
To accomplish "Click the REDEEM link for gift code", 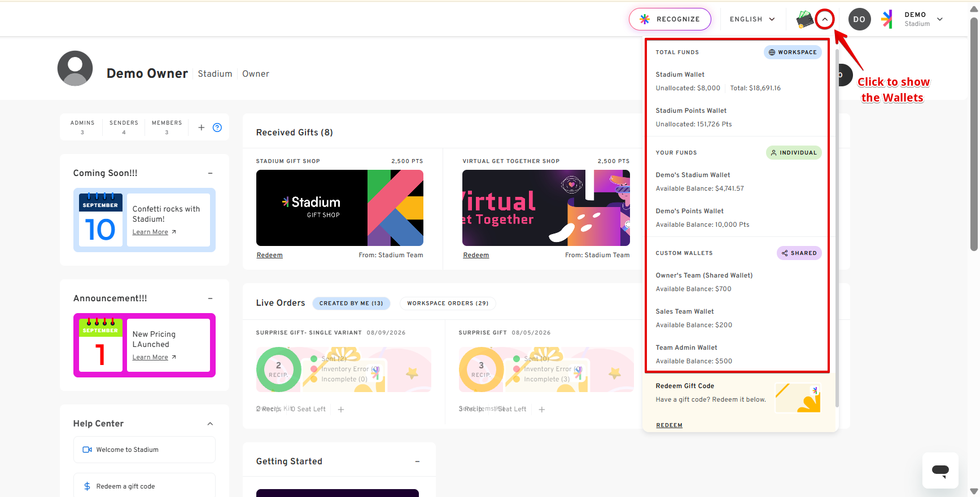I will (669, 425).
